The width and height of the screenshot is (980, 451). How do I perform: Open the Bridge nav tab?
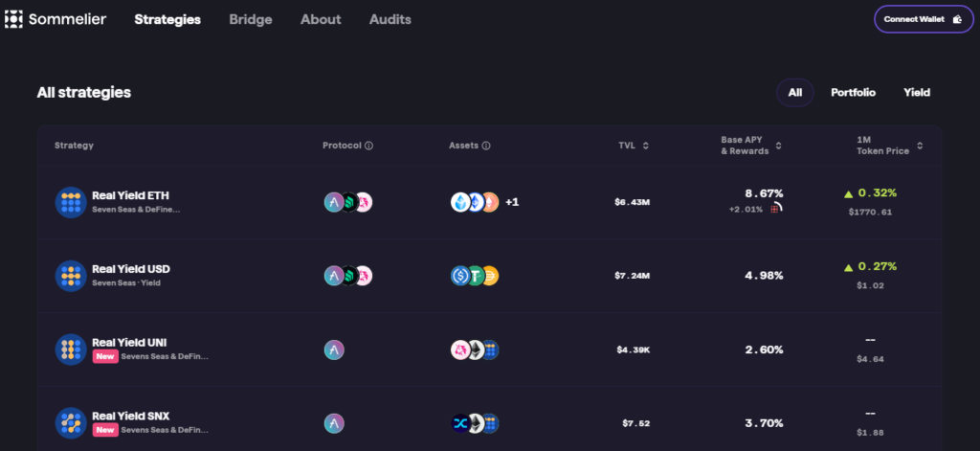251,19
